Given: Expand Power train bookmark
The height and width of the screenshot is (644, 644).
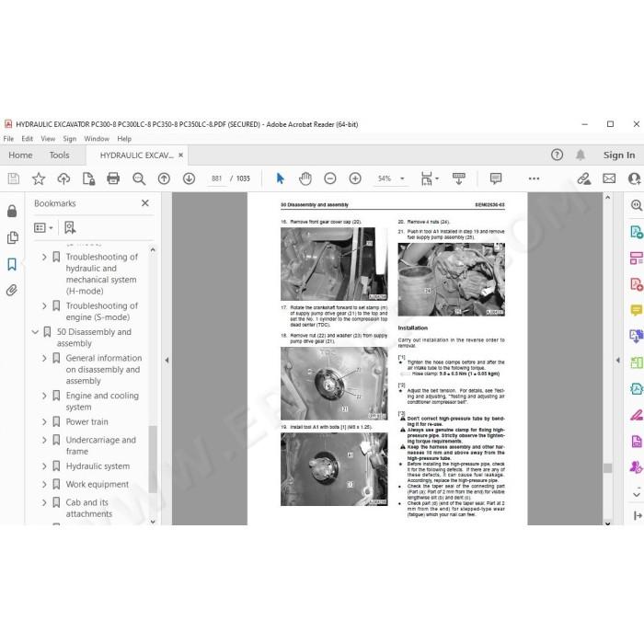Looking at the screenshot, I should pos(44,421).
